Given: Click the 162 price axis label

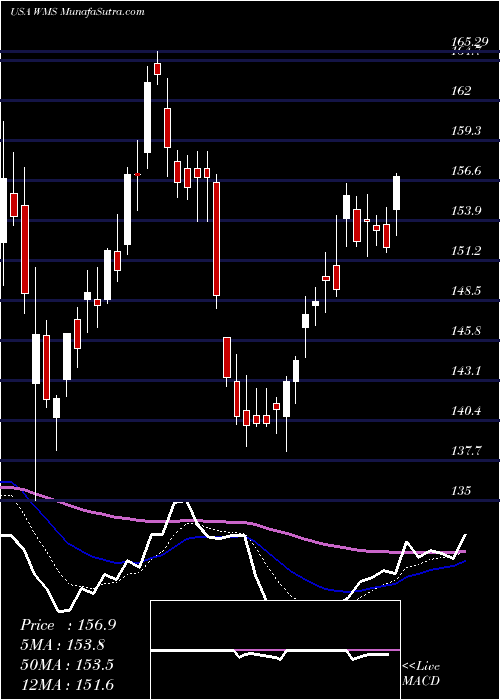Looking at the screenshot, I should tap(461, 91).
